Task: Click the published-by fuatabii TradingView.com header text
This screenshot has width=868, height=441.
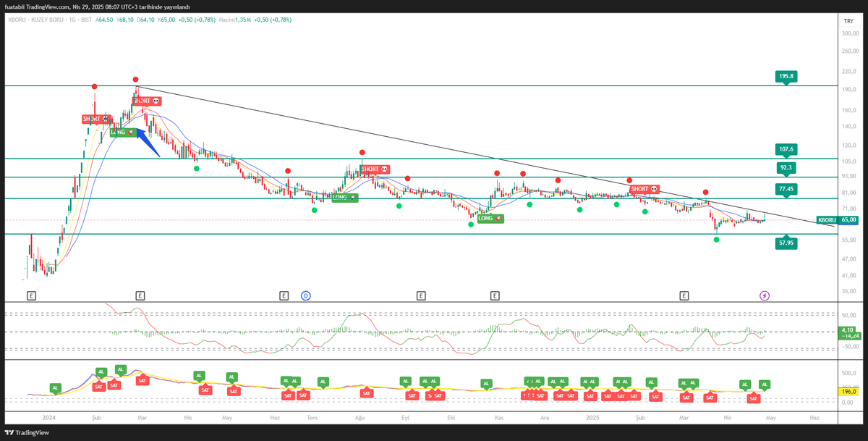Action: [x=97, y=7]
